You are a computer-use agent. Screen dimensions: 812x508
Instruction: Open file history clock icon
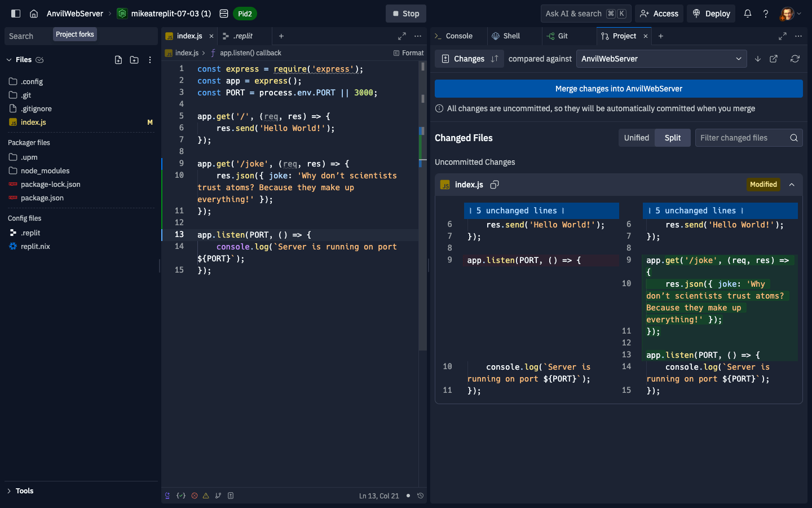point(420,496)
